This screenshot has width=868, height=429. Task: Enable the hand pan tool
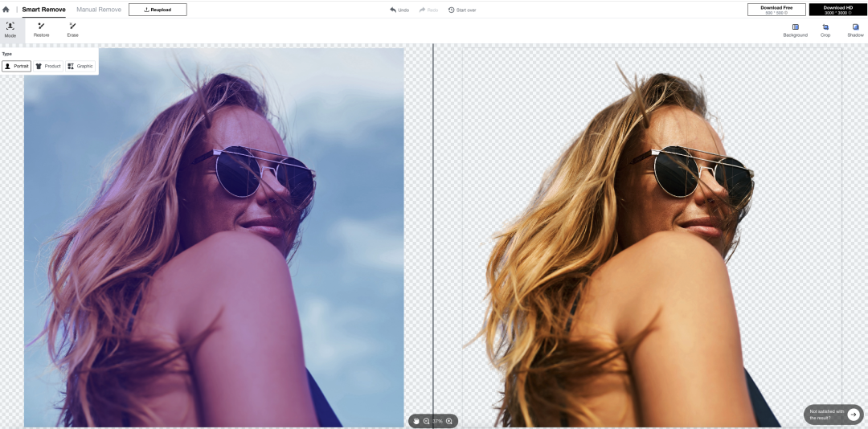tap(416, 421)
